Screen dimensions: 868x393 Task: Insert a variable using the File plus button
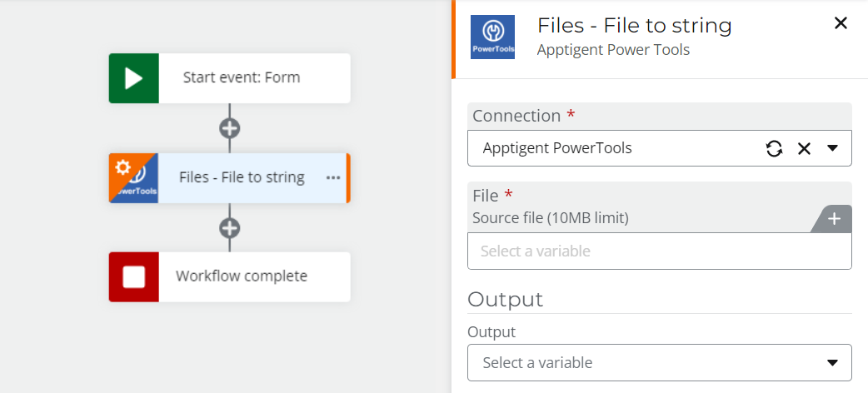pos(834,219)
